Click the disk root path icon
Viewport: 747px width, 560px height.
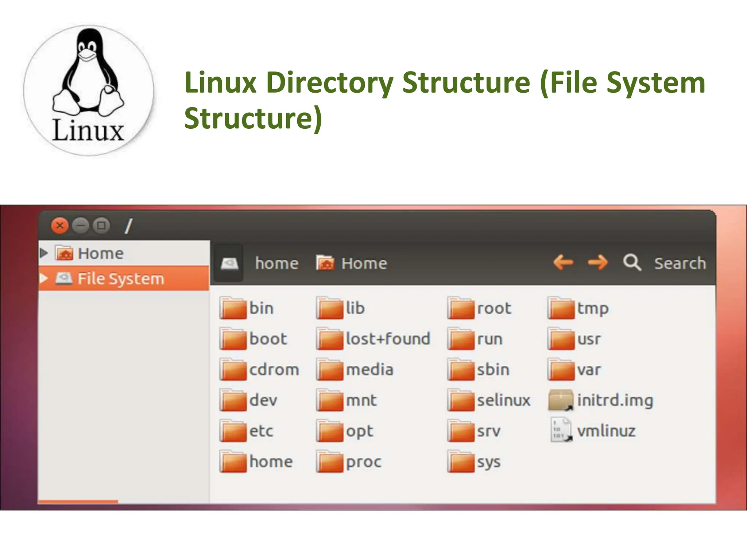coord(229,263)
